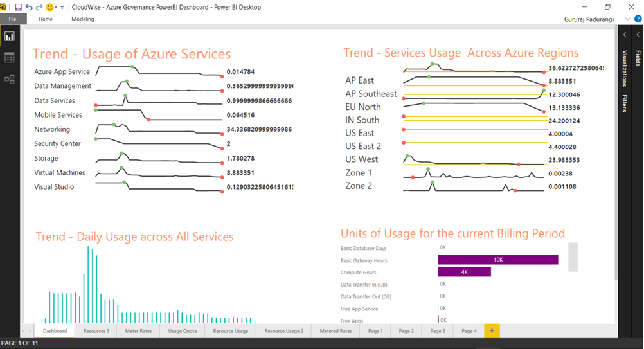This screenshot has height=349, width=644.
Task: Switch to the Page 4 tab
Action: (x=469, y=331)
